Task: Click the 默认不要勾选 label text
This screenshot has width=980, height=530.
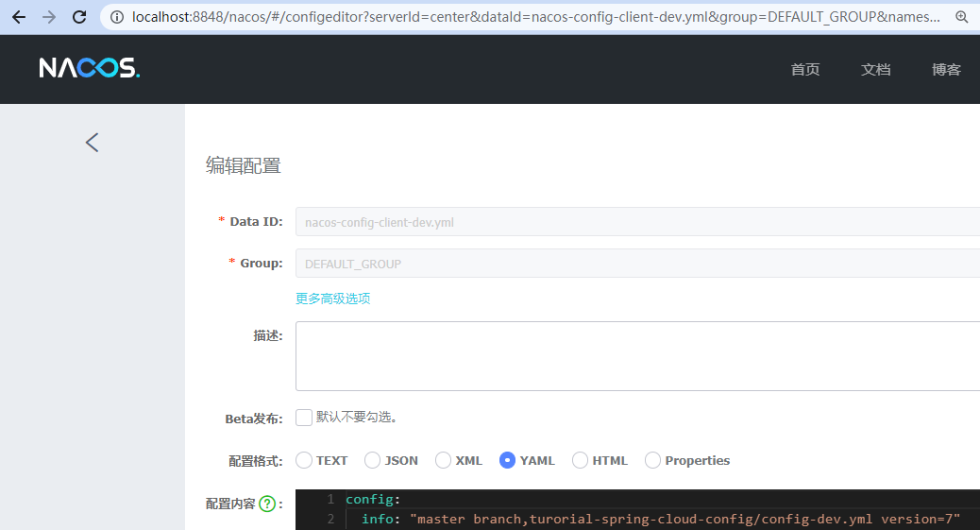Action: tap(356, 418)
